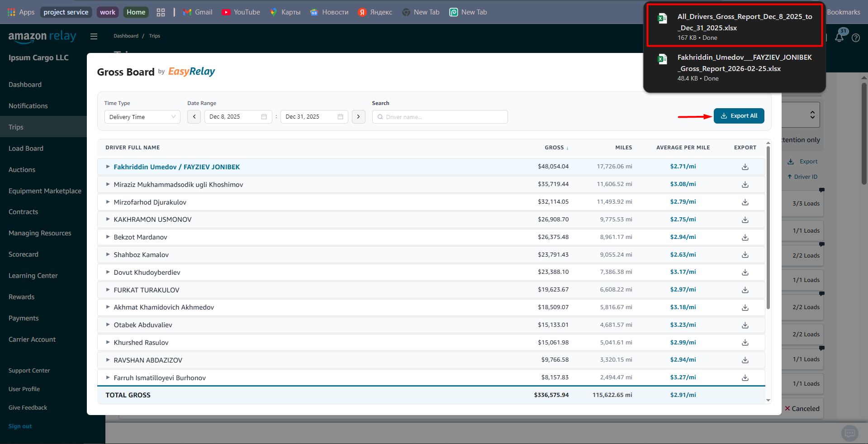
Task: Expand Miraziz Mukhammadsodik ugli Khoshimov row
Action: pyautogui.click(x=108, y=184)
